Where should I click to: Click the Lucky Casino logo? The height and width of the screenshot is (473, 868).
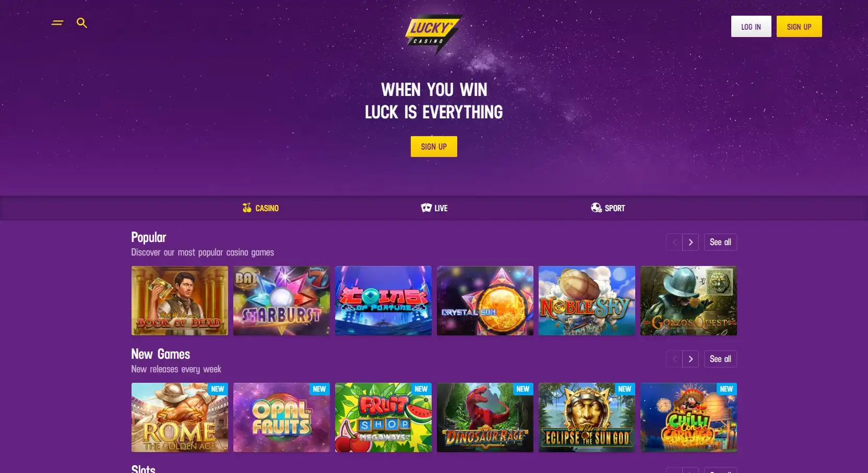coord(433,34)
